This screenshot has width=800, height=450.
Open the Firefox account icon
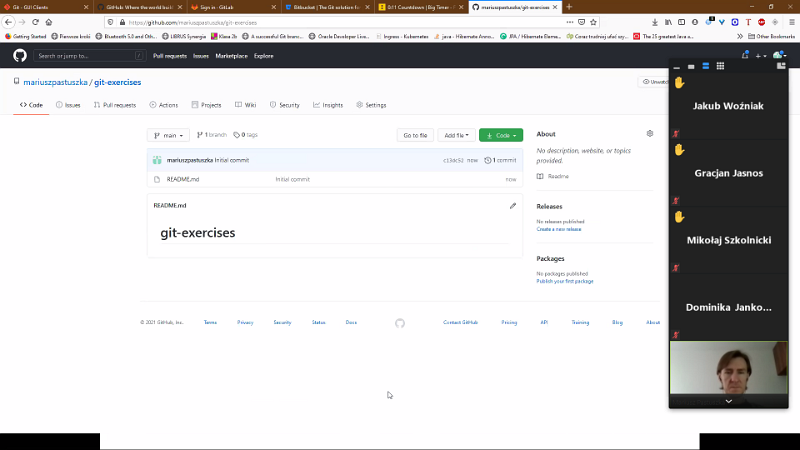(695, 22)
